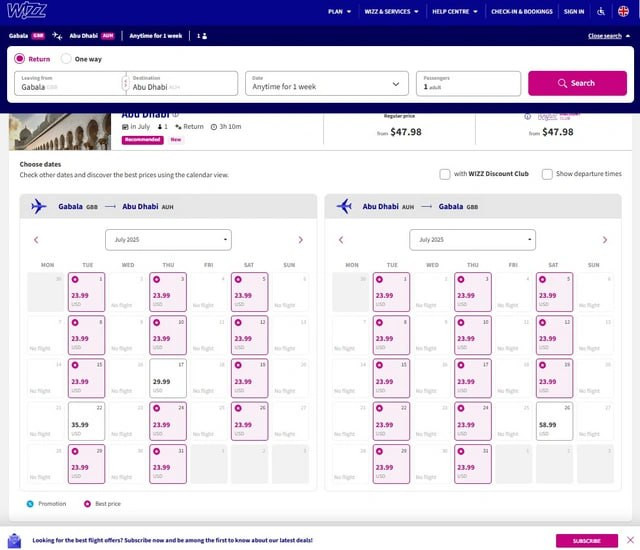Screen dimensions: 640x550
Task: Click the return plane icon beside Abu Dhabi to Gabala
Action: (344, 206)
